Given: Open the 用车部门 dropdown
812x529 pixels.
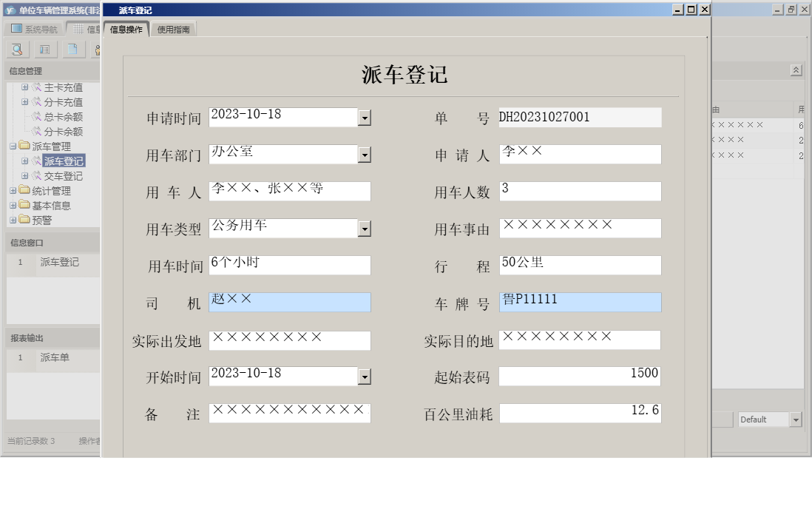Looking at the screenshot, I should 364,154.
